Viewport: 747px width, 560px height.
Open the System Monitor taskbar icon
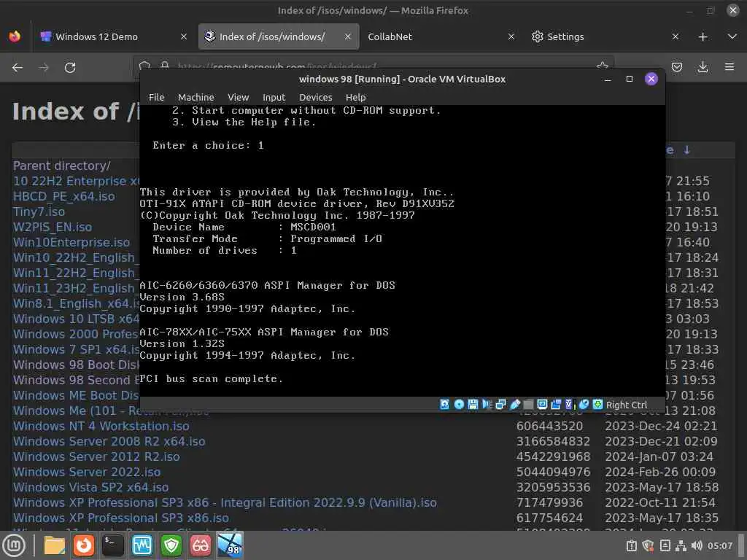point(142,545)
